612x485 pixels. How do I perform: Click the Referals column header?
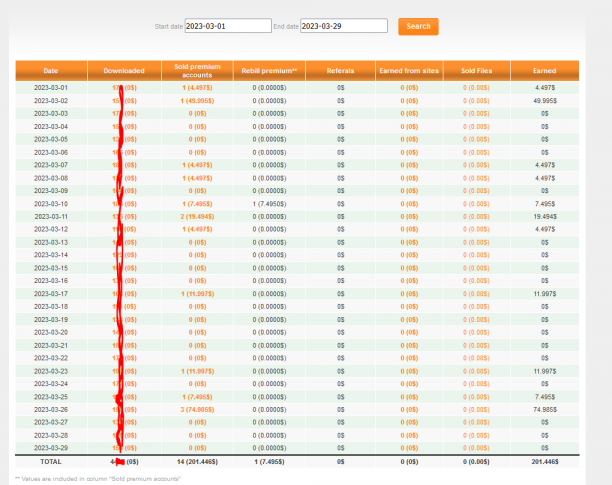[x=340, y=71]
